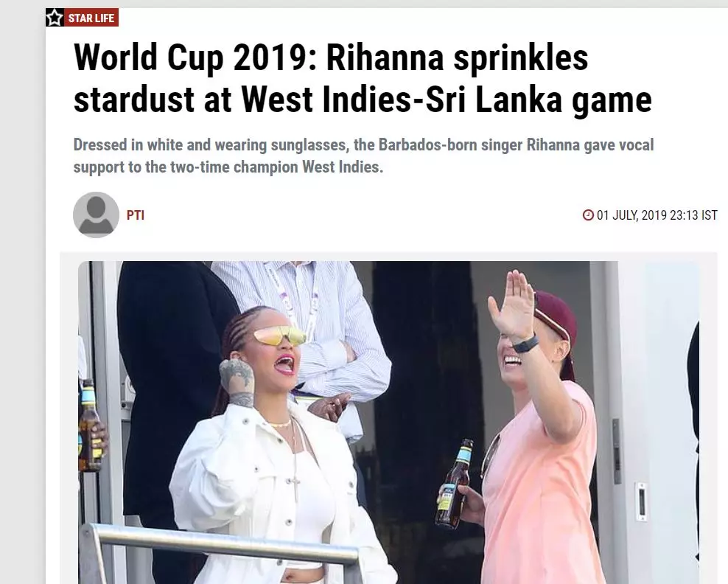The width and height of the screenshot is (728, 584).
Task: Click the article summary about Barbados-born singer
Action: [363, 156]
